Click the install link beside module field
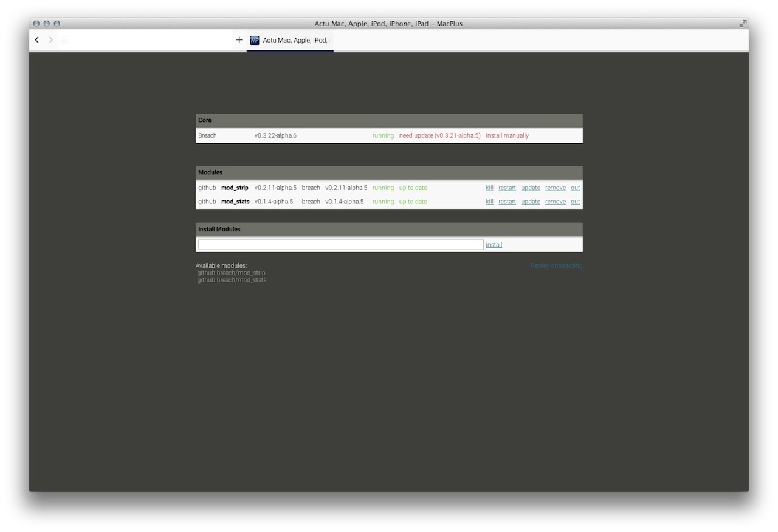Screen dimensions: 778x532 pos(494,245)
